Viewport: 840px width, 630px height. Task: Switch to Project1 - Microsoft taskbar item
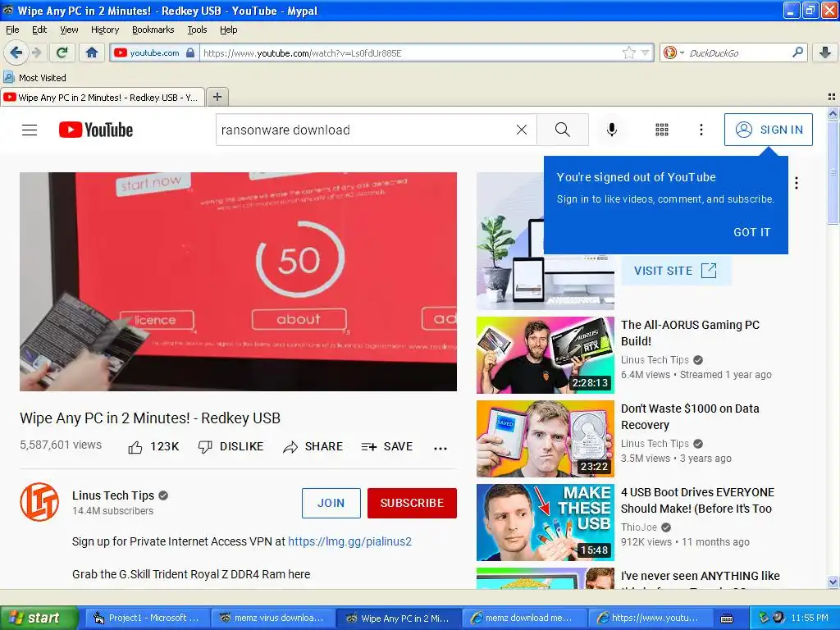point(147,619)
